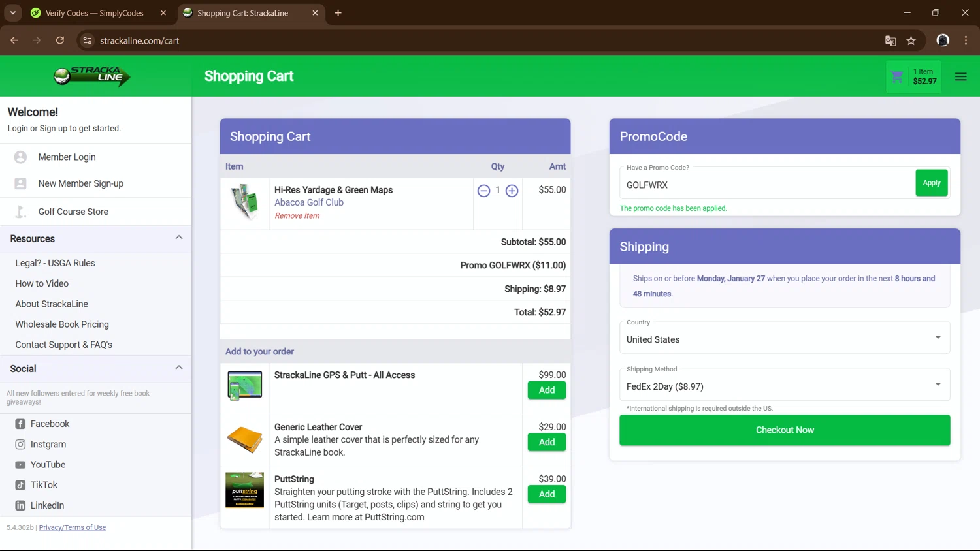Click the Member Login person icon
Image resolution: width=980 pixels, height=551 pixels.
pyautogui.click(x=20, y=157)
